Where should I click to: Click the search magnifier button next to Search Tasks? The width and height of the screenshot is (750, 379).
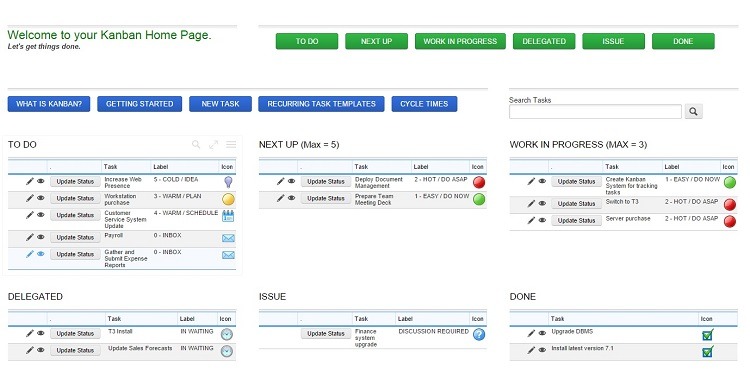tap(693, 111)
